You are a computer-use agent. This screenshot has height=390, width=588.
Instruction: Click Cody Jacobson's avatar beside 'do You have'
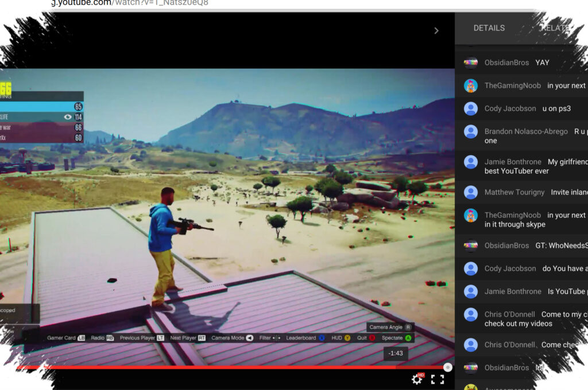471,268
